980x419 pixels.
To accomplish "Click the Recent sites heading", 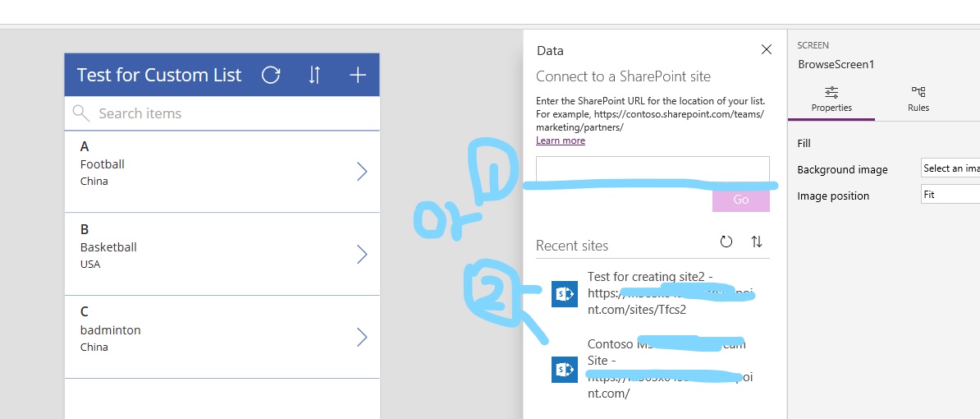I will pyautogui.click(x=572, y=246).
